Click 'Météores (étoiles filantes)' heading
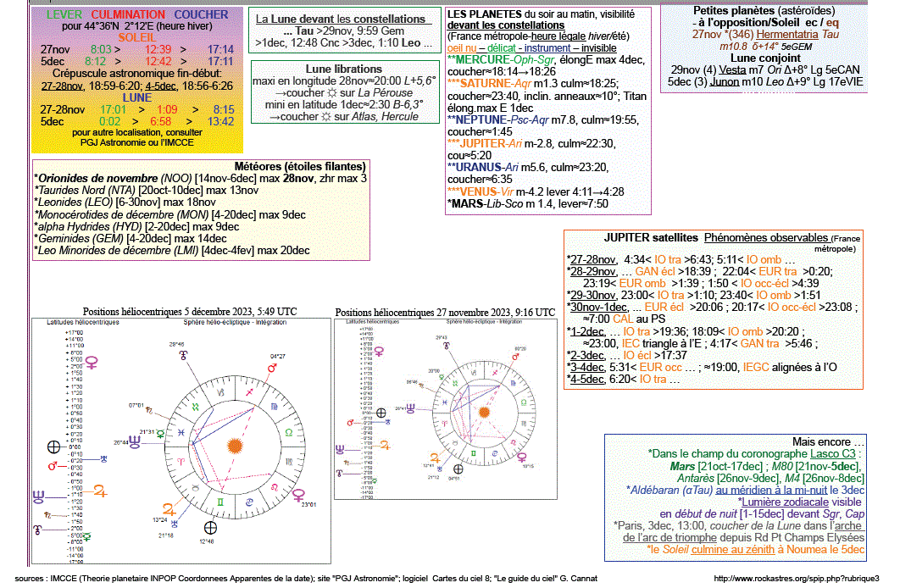 (300, 166)
